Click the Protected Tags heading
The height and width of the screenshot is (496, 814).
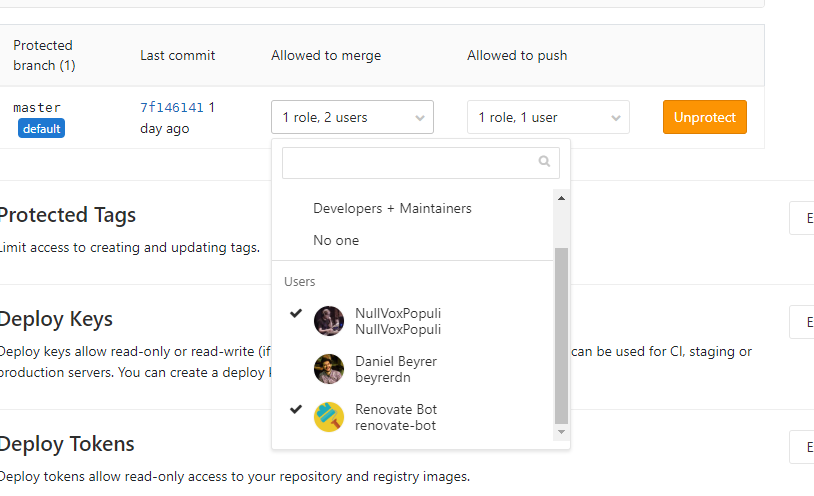tap(67, 215)
